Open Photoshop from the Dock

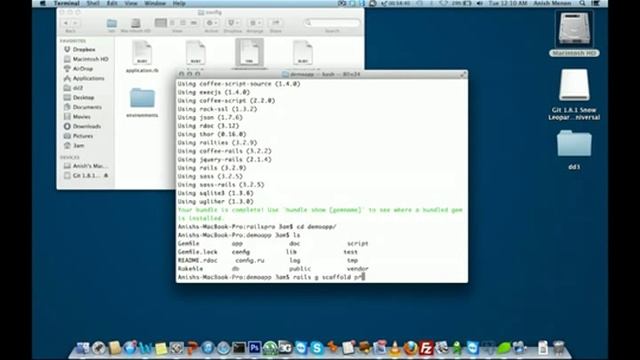255,348
